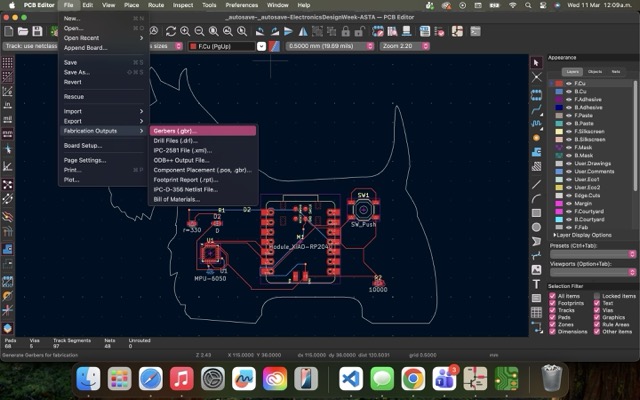Open Finder from the Dock
640x400 pixels.
88,378
